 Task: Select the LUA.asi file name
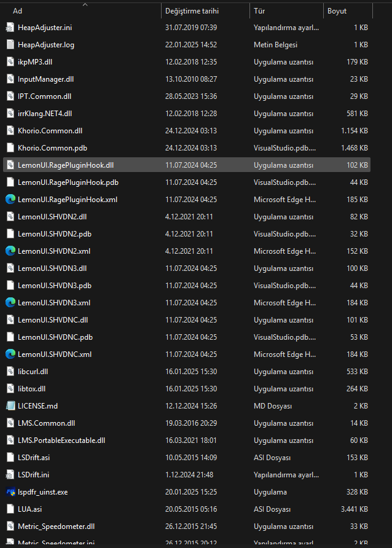(x=29, y=509)
